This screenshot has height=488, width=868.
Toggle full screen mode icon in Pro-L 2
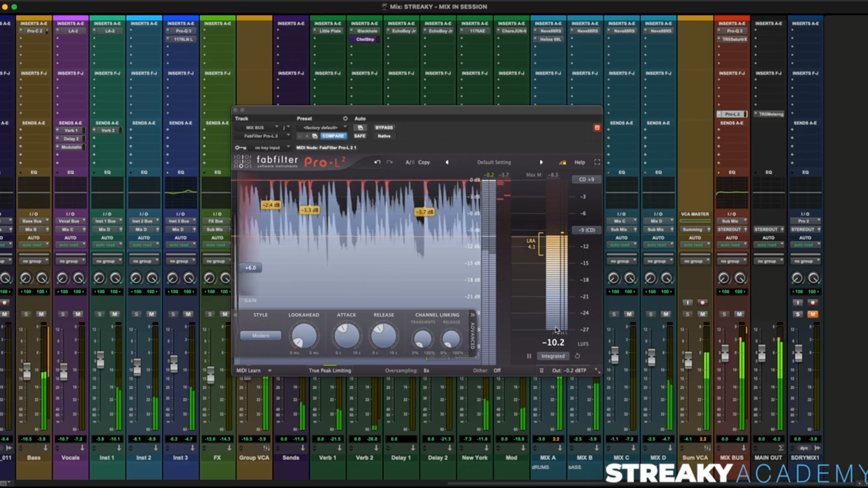click(597, 162)
